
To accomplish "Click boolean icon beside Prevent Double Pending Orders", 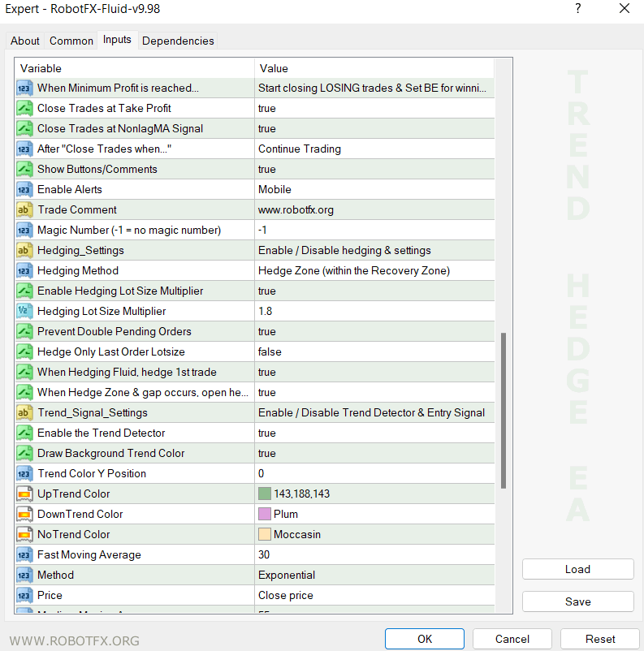I will 24,332.
